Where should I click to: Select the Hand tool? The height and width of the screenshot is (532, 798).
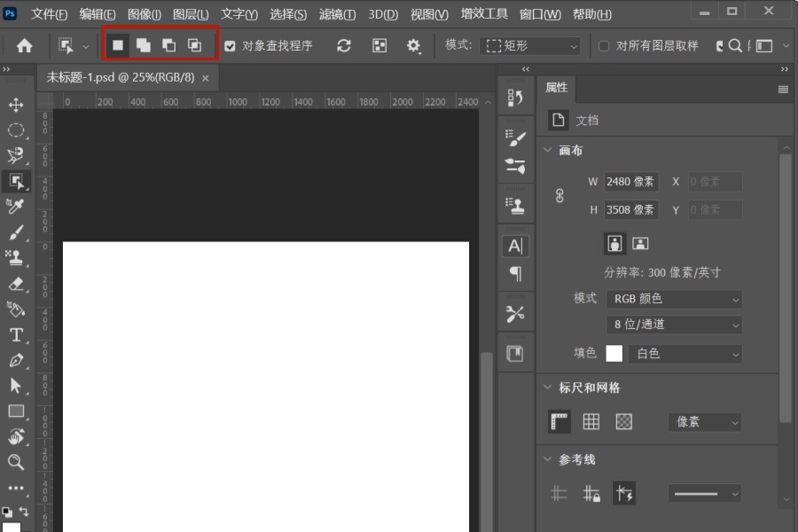pos(16,437)
